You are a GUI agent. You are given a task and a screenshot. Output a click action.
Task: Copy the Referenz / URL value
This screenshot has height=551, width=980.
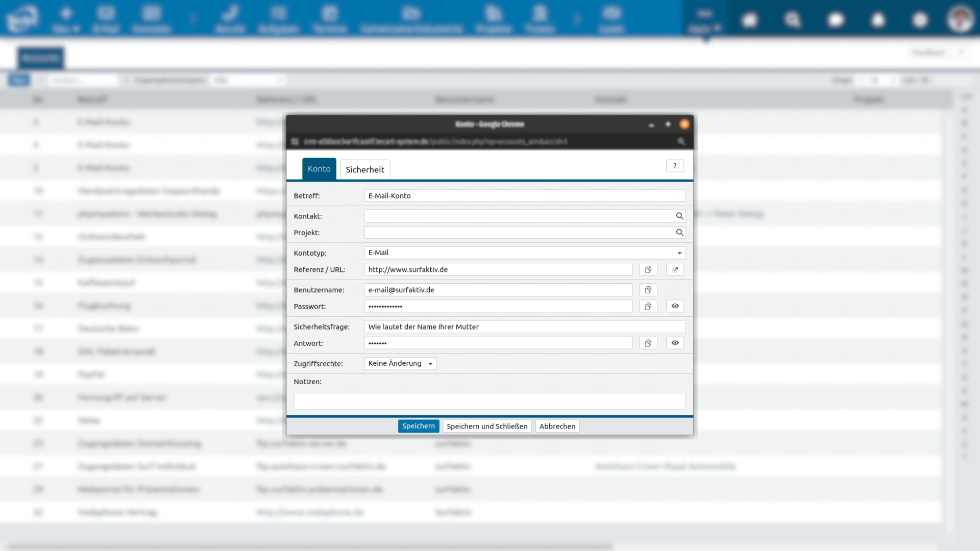(x=648, y=269)
